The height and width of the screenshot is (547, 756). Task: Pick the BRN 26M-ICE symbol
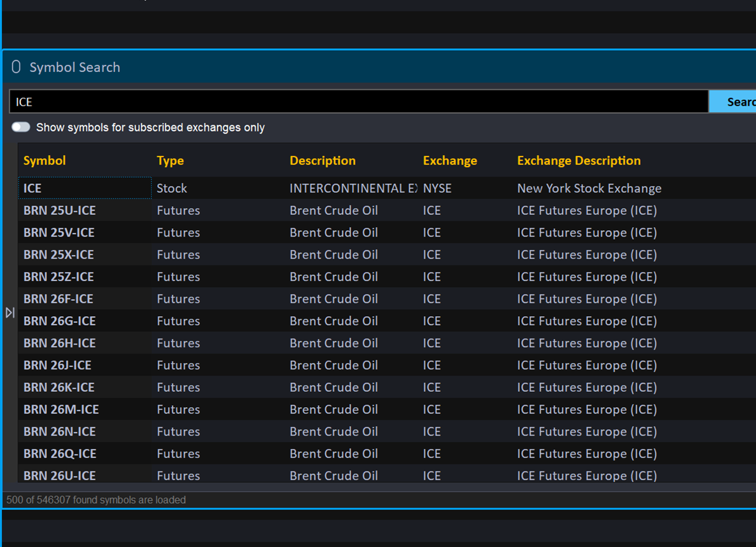[x=61, y=410]
